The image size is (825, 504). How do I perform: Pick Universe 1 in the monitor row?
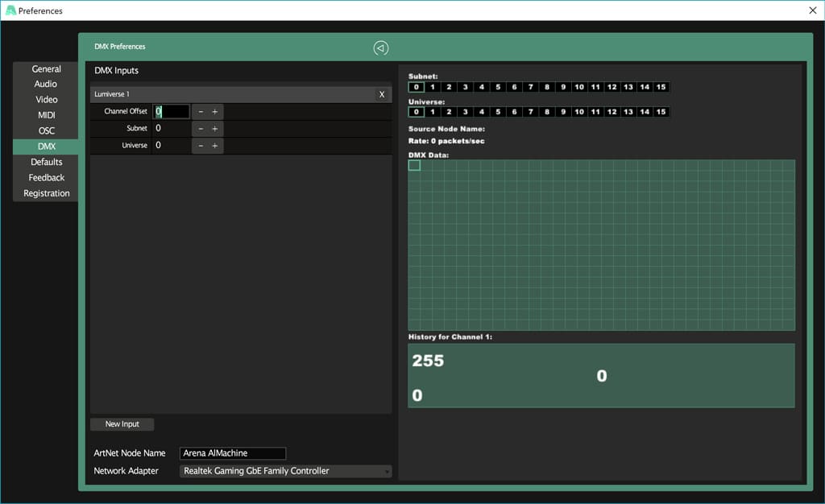pos(433,112)
